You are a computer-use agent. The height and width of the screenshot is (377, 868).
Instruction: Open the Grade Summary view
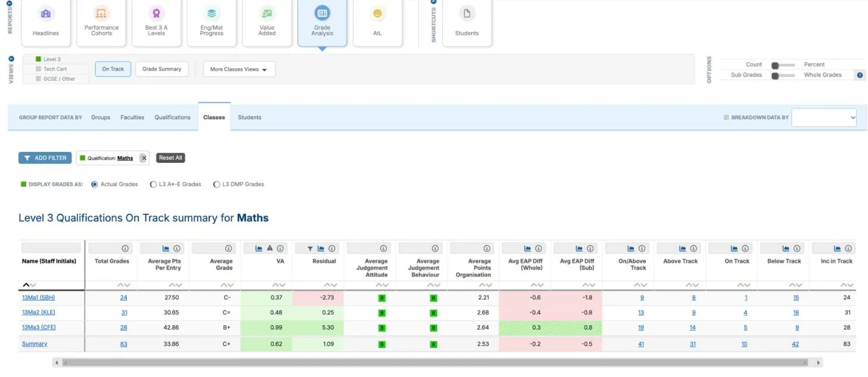[x=162, y=69]
